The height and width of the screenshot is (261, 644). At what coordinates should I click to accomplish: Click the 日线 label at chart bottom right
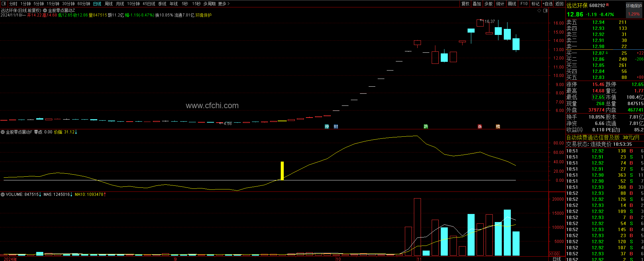[x=556, y=259]
